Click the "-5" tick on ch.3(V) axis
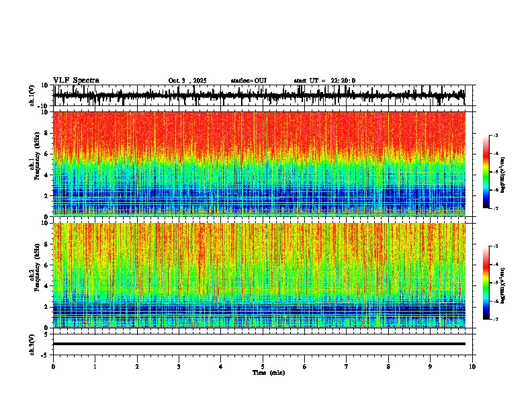Viewport: 532px width, 411px height. point(46,355)
